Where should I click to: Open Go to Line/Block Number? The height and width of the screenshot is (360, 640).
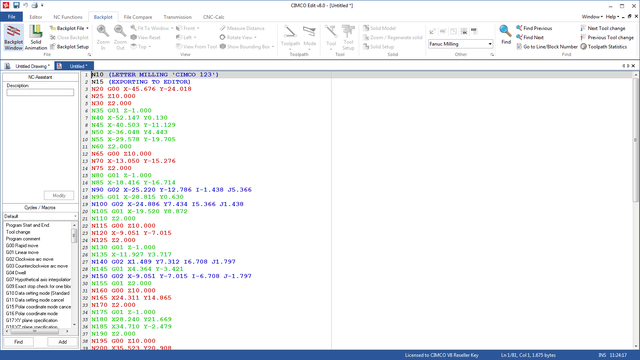tap(547, 47)
